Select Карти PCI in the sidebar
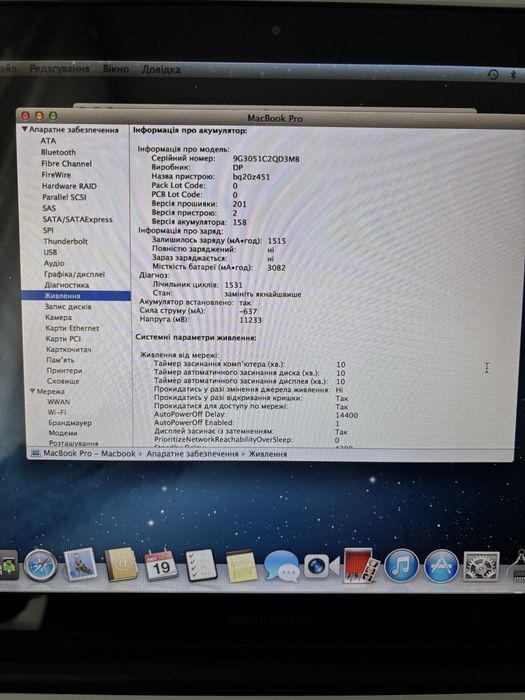Screen dimensions: 525x700 [x=63, y=339]
